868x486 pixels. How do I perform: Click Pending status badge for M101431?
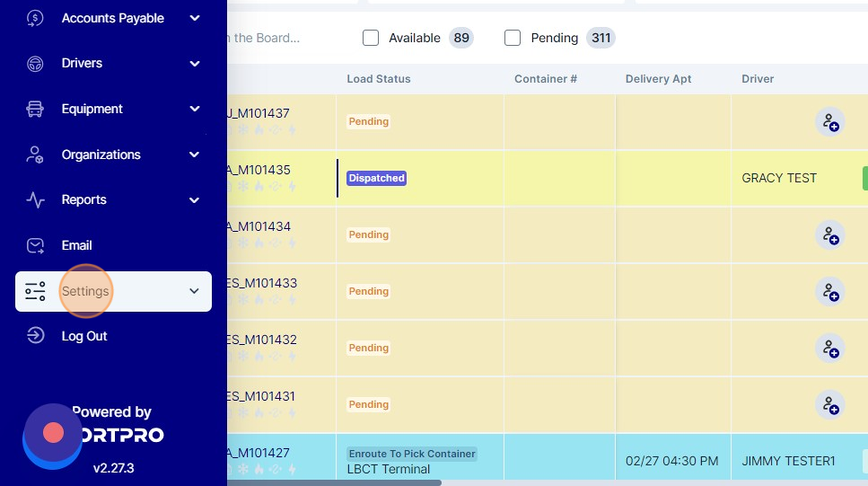[369, 404]
